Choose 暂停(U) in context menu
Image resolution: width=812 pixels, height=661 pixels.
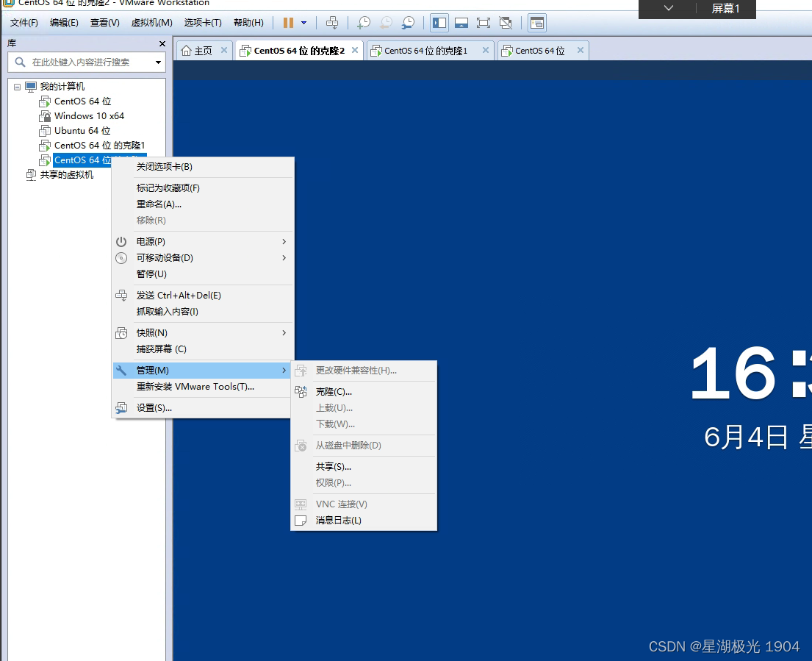point(202,274)
